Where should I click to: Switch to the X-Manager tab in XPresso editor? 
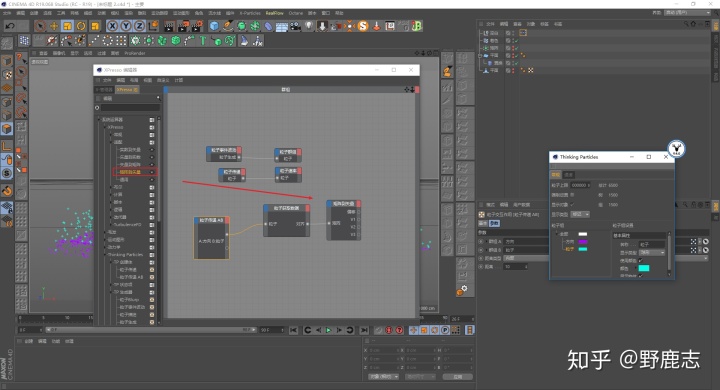105,90
